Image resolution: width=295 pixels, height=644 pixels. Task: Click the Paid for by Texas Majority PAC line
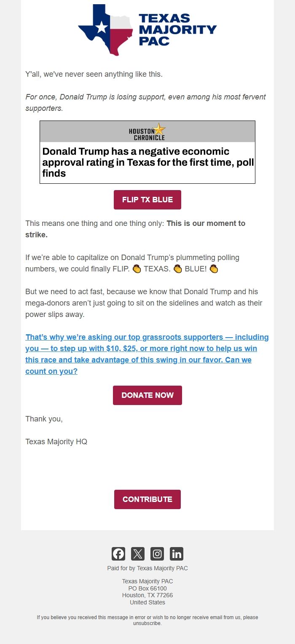point(147,568)
